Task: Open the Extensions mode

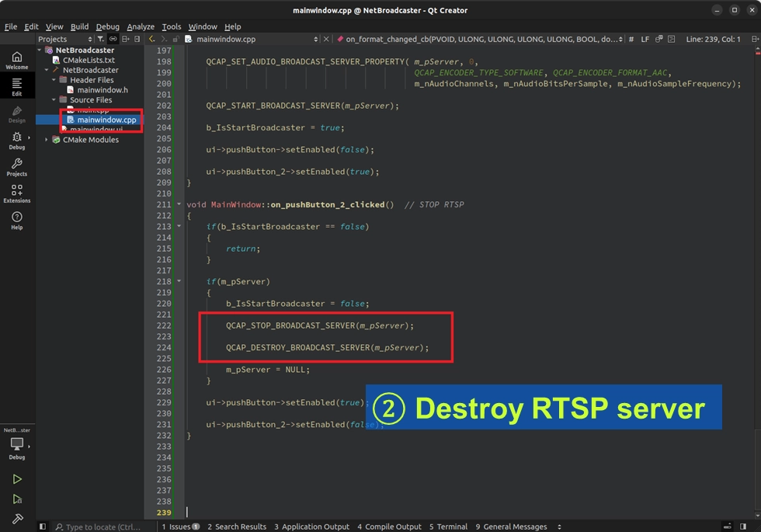Action: pyautogui.click(x=17, y=194)
